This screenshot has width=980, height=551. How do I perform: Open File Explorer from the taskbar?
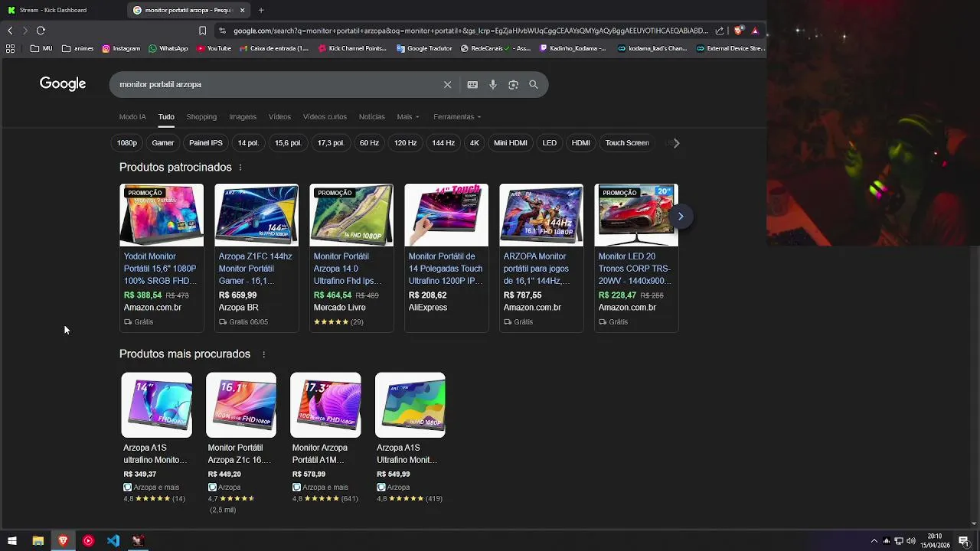[38, 541]
